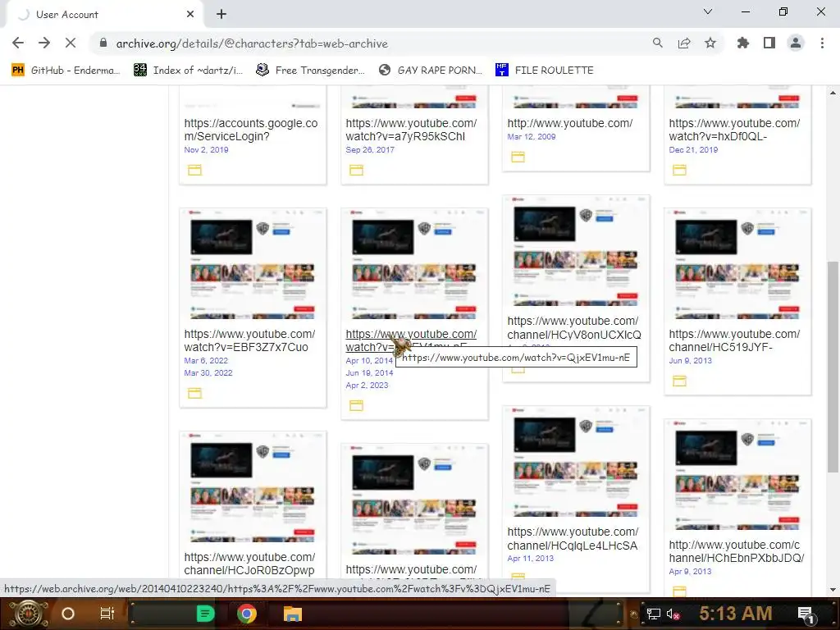Click web icon under Apr 2, 2023 date
Screen dimensions: 840x630
point(356,405)
